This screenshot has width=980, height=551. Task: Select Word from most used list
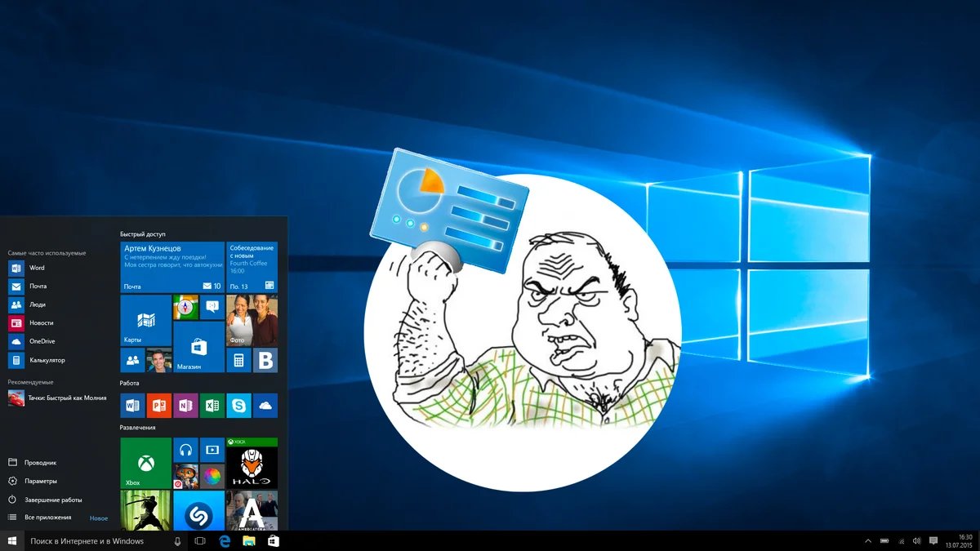tap(37, 268)
